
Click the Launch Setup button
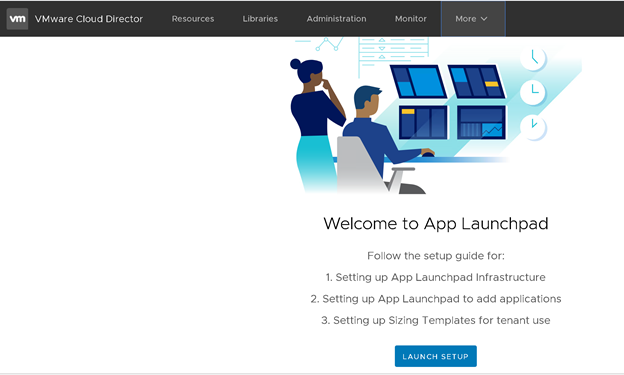coord(435,356)
